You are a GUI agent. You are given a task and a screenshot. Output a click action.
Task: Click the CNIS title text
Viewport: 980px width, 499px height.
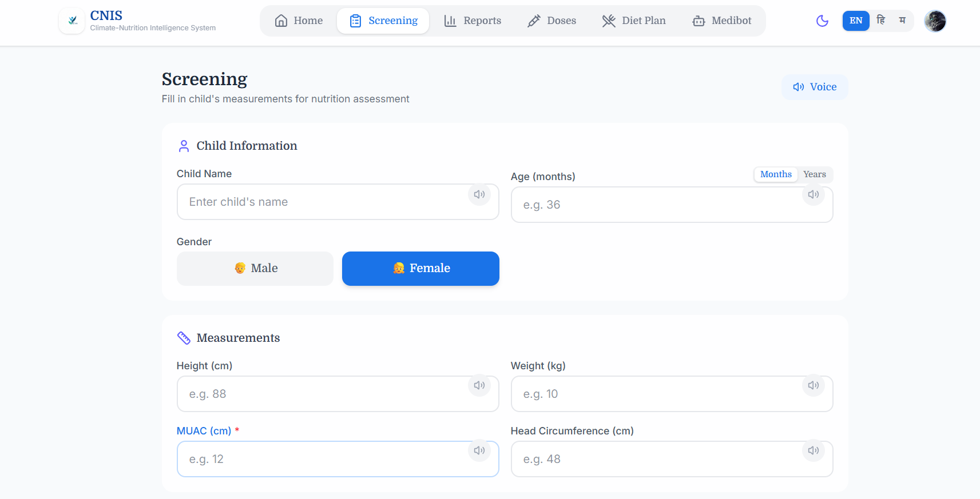(x=106, y=15)
